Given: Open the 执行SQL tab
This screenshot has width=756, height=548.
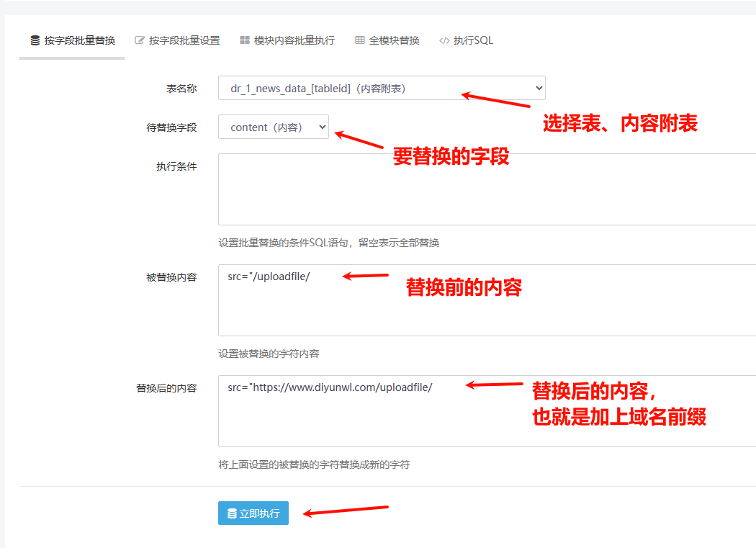Looking at the screenshot, I should [x=467, y=40].
